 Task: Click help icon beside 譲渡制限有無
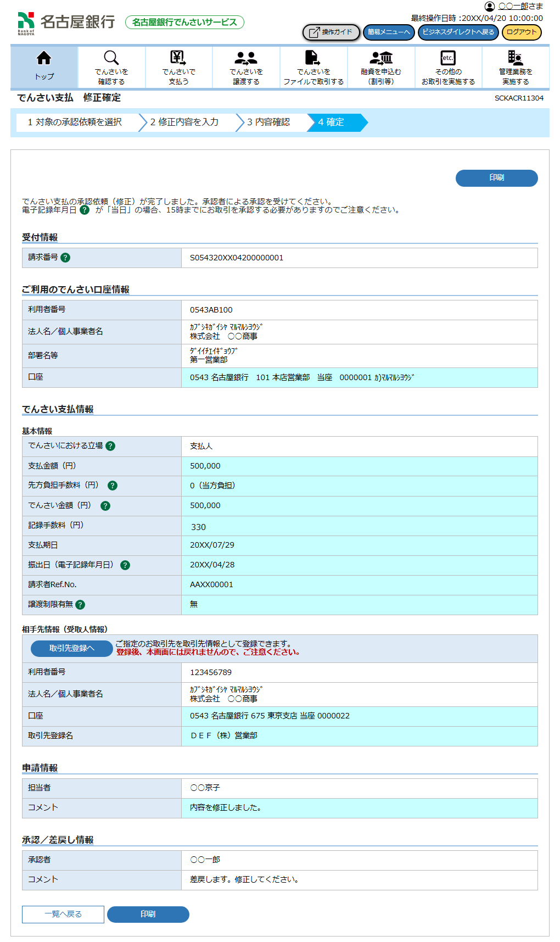tap(80, 605)
